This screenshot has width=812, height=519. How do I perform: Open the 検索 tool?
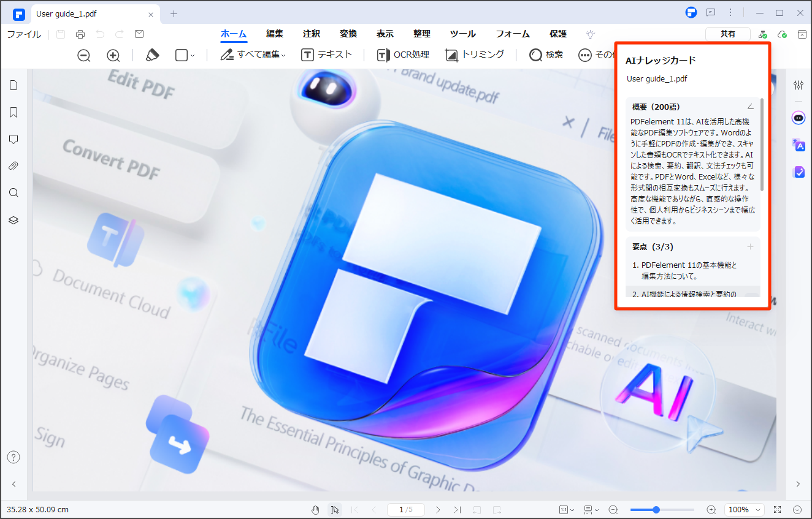pos(546,55)
